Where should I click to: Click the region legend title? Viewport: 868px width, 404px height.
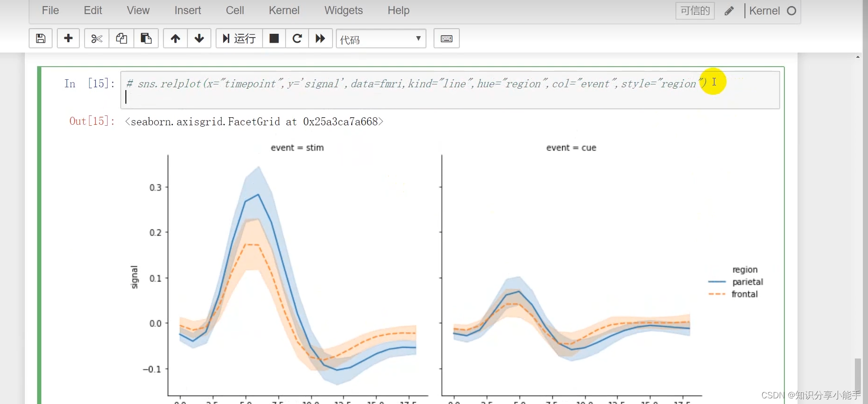(x=745, y=270)
